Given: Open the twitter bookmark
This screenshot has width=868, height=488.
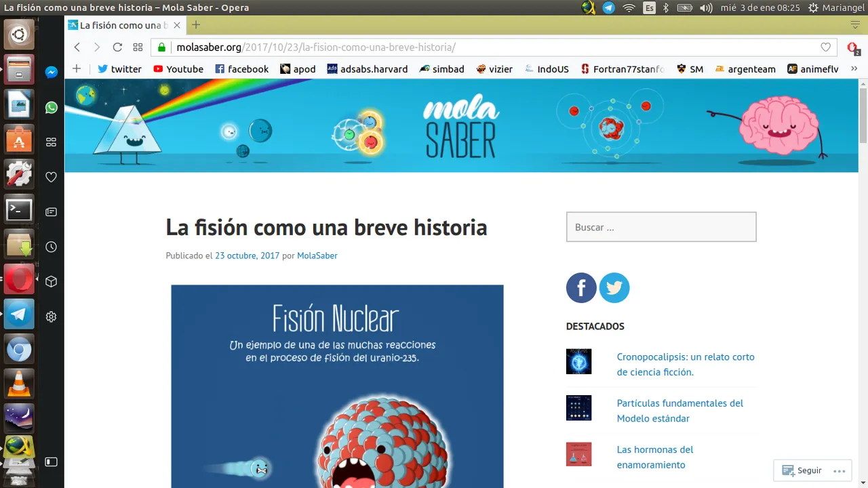Looking at the screenshot, I should (119, 69).
